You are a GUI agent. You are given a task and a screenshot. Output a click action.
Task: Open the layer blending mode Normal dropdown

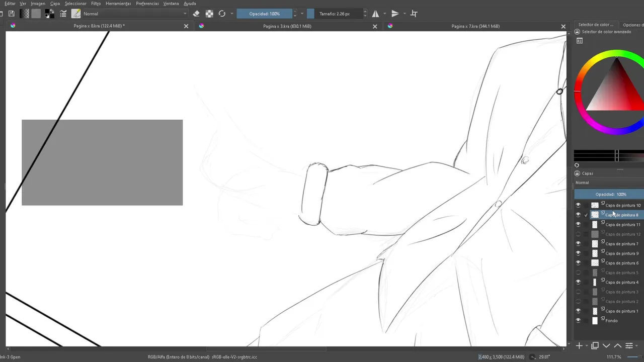pyautogui.click(x=609, y=183)
